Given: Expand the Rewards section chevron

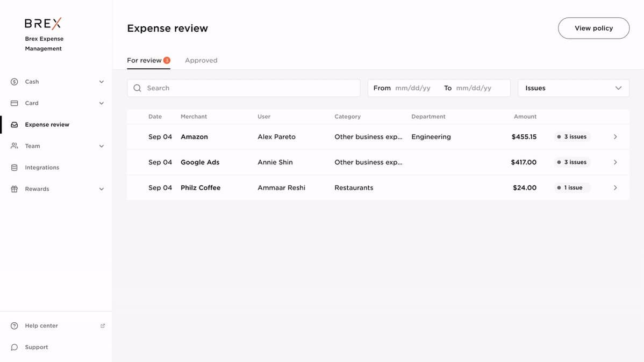Looking at the screenshot, I should 101,189.
